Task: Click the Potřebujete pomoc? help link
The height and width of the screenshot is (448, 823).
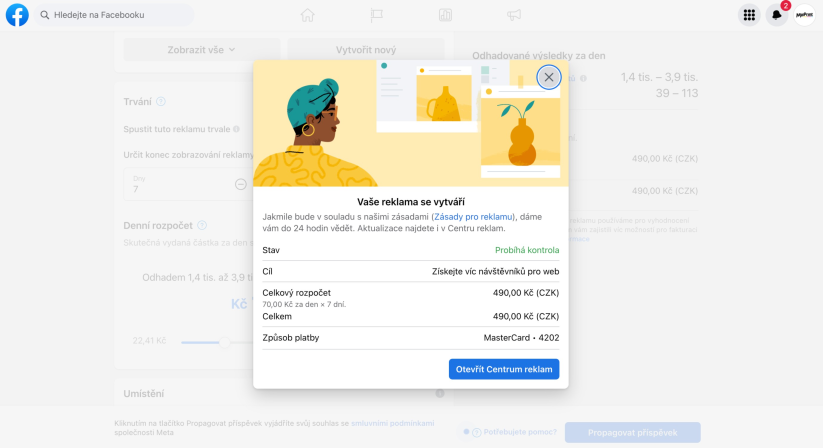Action: click(520, 432)
